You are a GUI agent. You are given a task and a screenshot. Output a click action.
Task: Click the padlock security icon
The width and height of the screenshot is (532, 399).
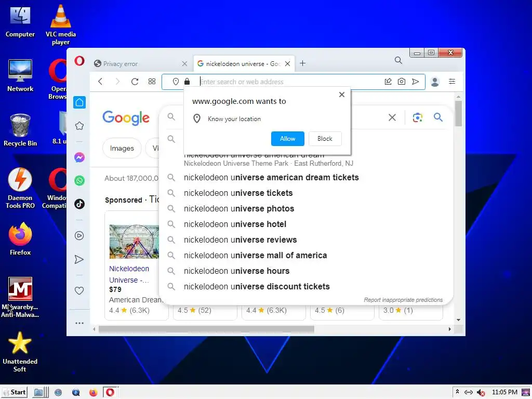click(187, 82)
